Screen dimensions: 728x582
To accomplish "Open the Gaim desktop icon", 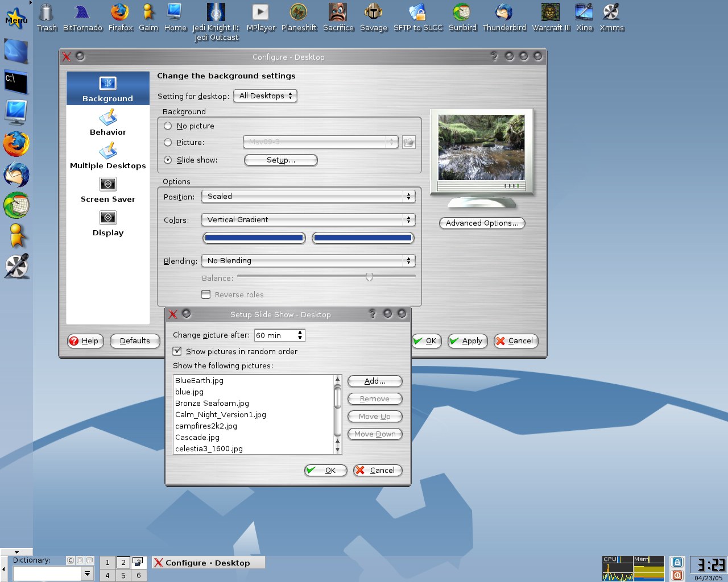I will point(148,17).
